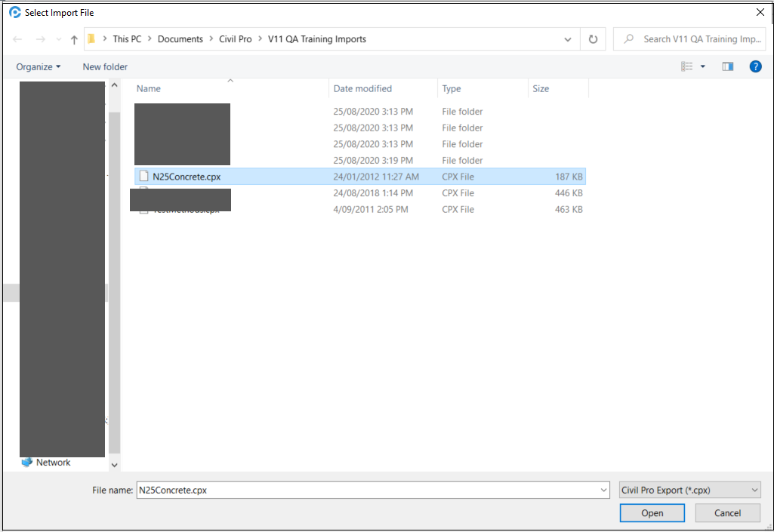
Task: Navigate to Civil Pro in breadcrumb
Action: [235, 39]
